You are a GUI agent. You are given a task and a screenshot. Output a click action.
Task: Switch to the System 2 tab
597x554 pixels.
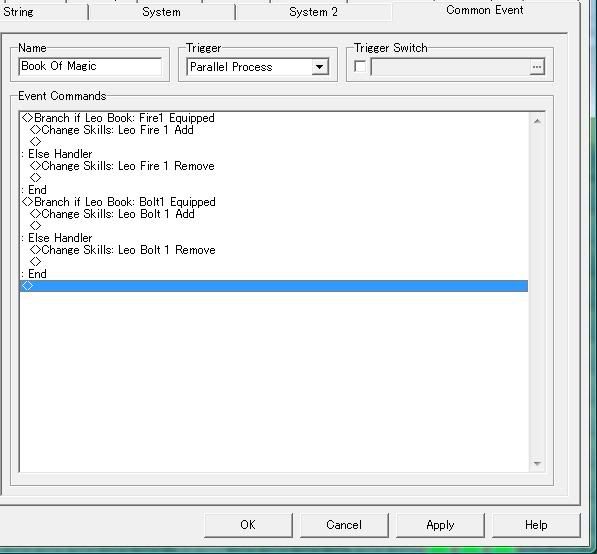tap(313, 12)
